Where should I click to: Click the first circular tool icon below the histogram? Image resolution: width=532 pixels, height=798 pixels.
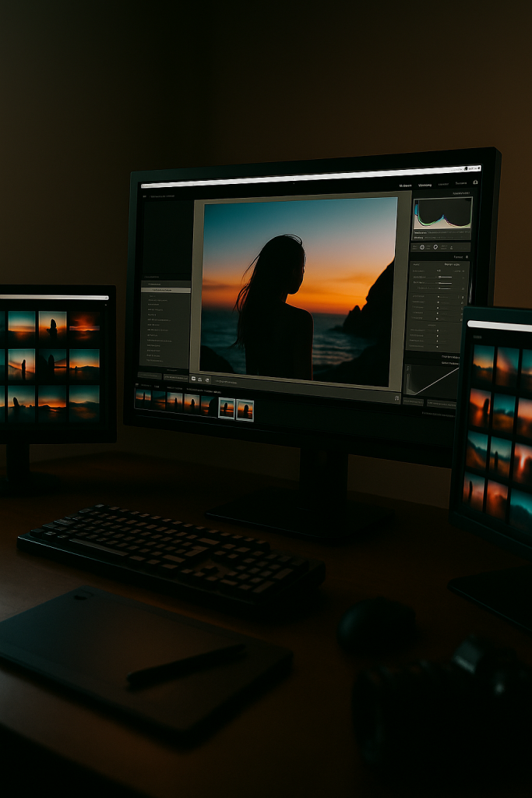click(x=421, y=247)
